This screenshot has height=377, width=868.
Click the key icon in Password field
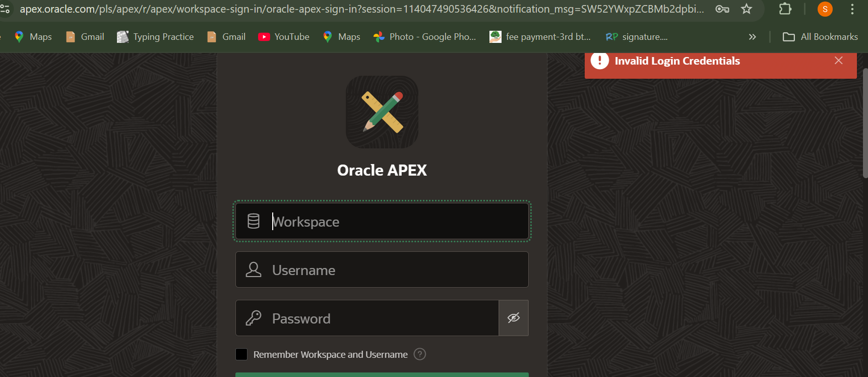tap(254, 318)
